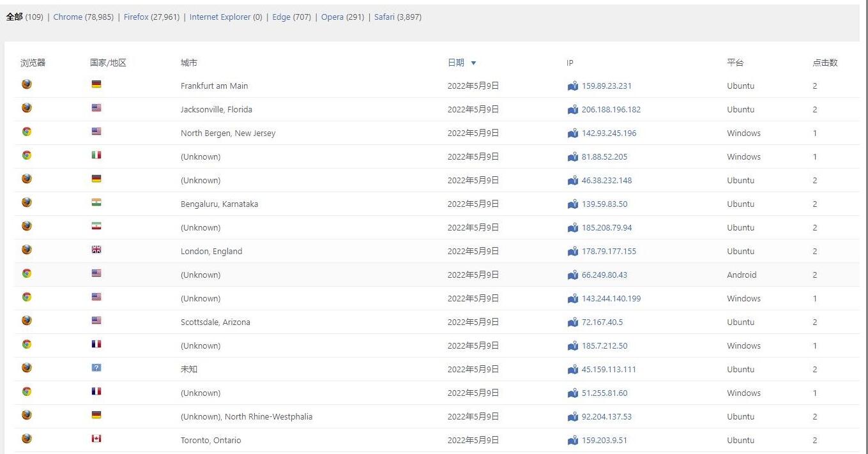This screenshot has width=868, height=454.
Task: Filter visitors by Internet Explorer
Action: pos(220,17)
